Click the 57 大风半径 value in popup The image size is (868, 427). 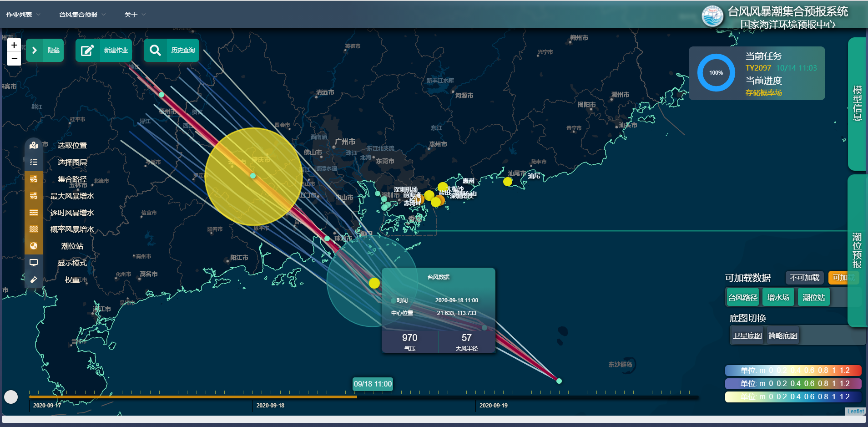466,338
